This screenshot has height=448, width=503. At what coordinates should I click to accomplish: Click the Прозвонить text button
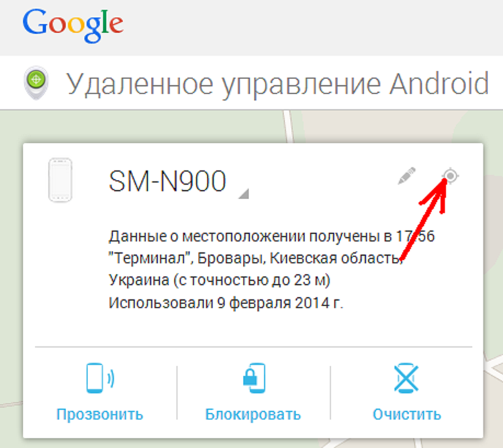(100, 415)
